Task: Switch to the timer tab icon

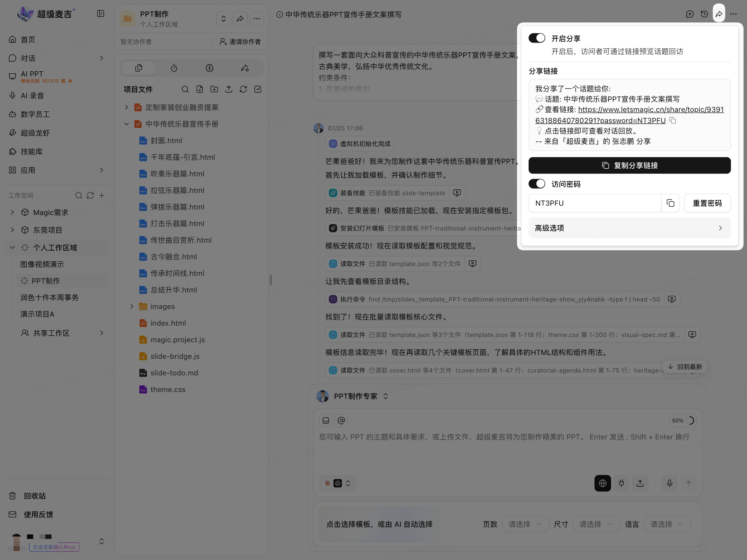Action: [174, 68]
